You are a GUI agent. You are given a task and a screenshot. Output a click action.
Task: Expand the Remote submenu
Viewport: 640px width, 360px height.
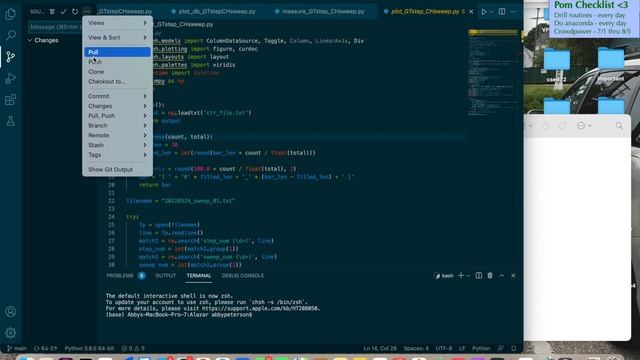click(x=117, y=135)
